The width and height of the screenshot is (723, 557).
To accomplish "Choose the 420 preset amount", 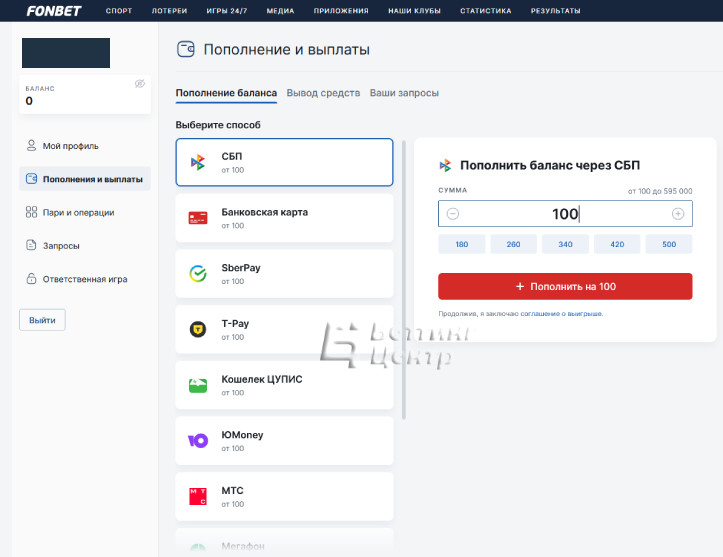I will pyautogui.click(x=617, y=244).
